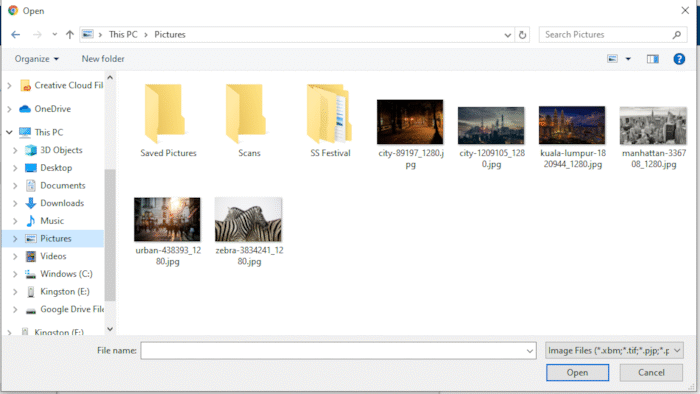Open the address bar history dropdown
The image size is (700, 394).
click(x=508, y=35)
